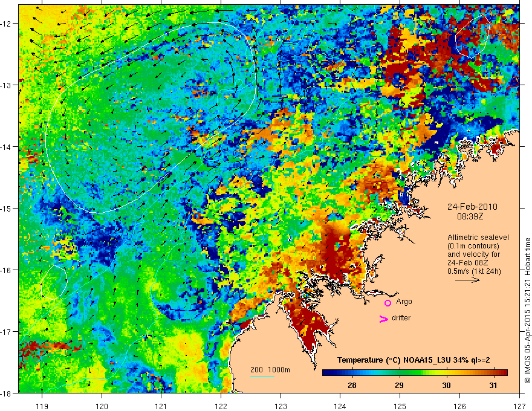
Task: Click the date text 24-Feb-2010
Action: [472, 207]
